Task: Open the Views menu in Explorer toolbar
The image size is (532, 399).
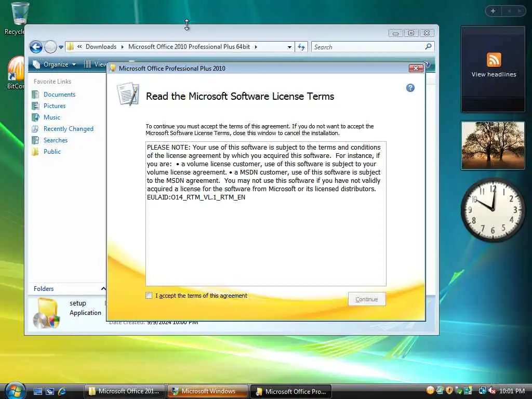Action: pyautogui.click(x=95, y=64)
